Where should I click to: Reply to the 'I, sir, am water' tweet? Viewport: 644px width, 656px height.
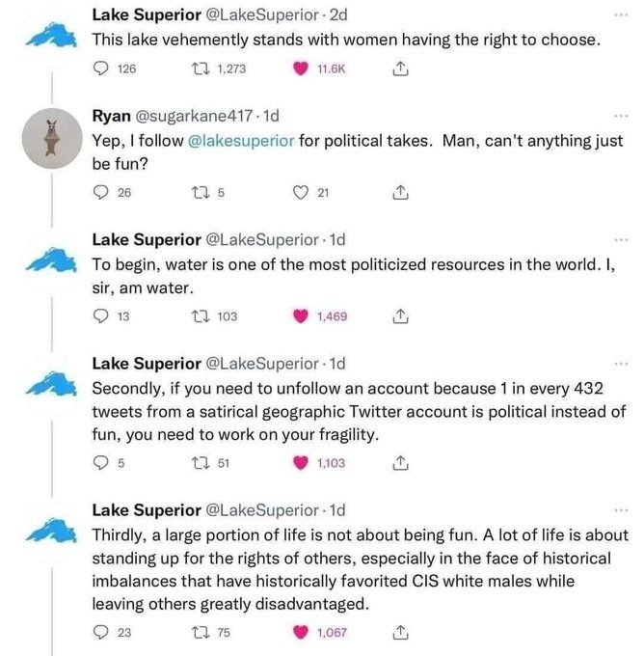click(x=100, y=315)
